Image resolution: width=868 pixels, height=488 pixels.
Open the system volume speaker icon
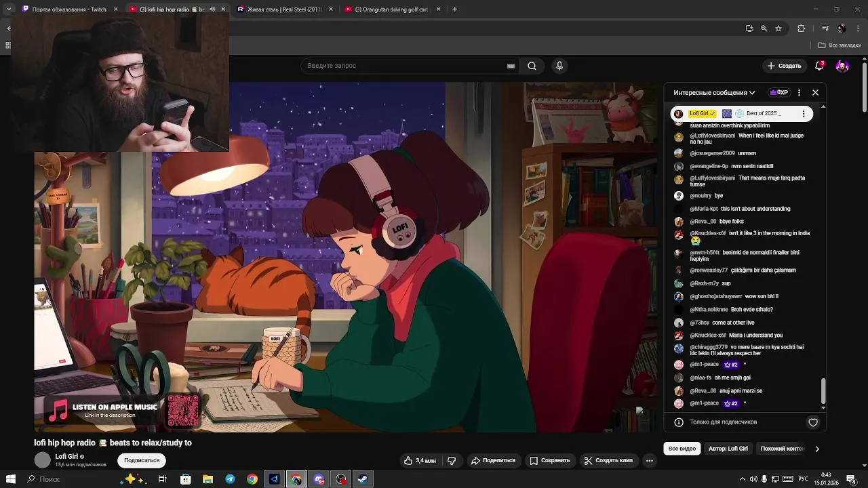(753, 479)
